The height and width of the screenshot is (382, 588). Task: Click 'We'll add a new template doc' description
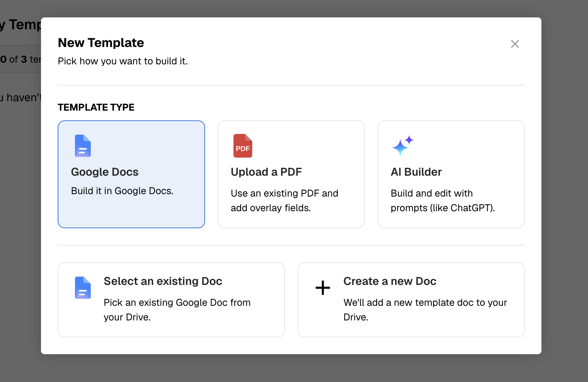point(425,310)
